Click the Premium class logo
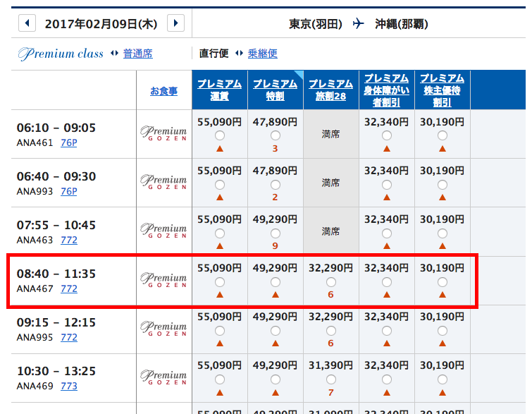The width and height of the screenshot is (532, 414). pyautogui.click(x=61, y=54)
